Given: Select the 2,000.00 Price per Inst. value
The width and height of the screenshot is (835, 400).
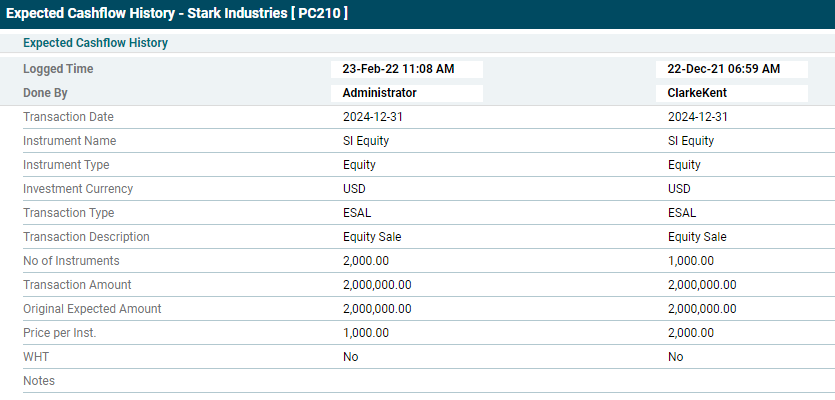Looking at the screenshot, I should click(x=691, y=333).
